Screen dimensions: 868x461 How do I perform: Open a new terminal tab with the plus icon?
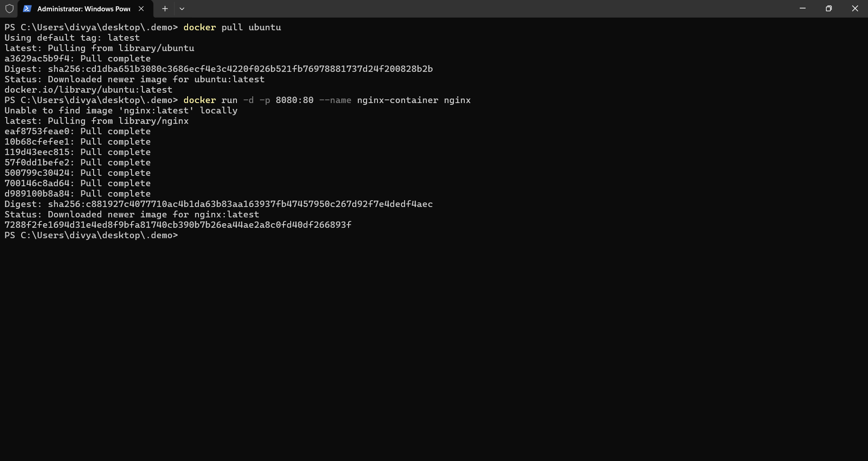(x=165, y=9)
